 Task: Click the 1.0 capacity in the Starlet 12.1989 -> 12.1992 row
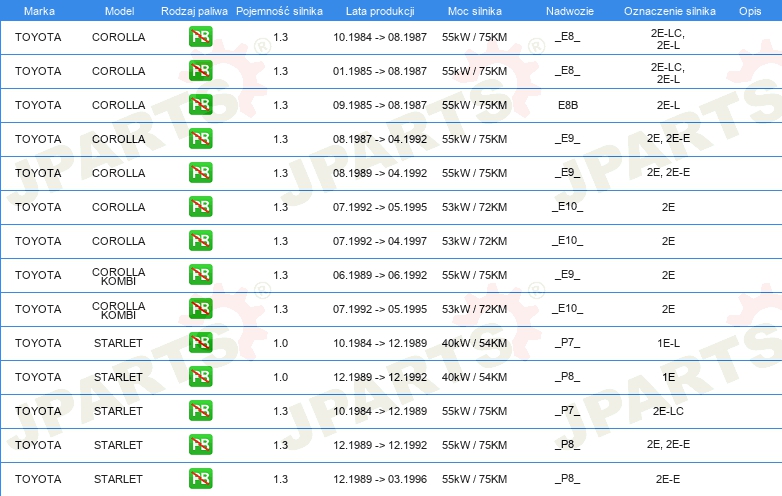281,377
